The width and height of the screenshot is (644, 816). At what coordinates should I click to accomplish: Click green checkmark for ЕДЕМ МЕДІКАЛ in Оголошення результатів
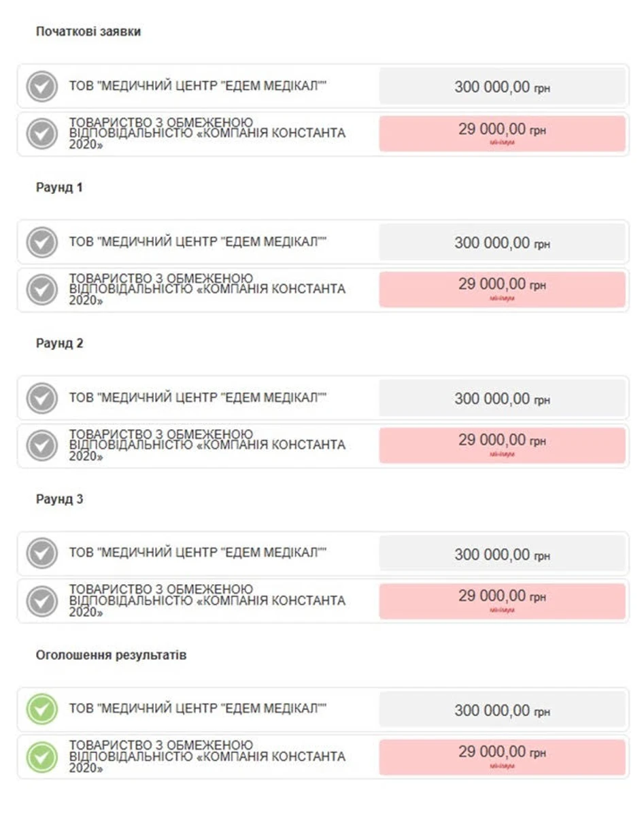point(41,710)
